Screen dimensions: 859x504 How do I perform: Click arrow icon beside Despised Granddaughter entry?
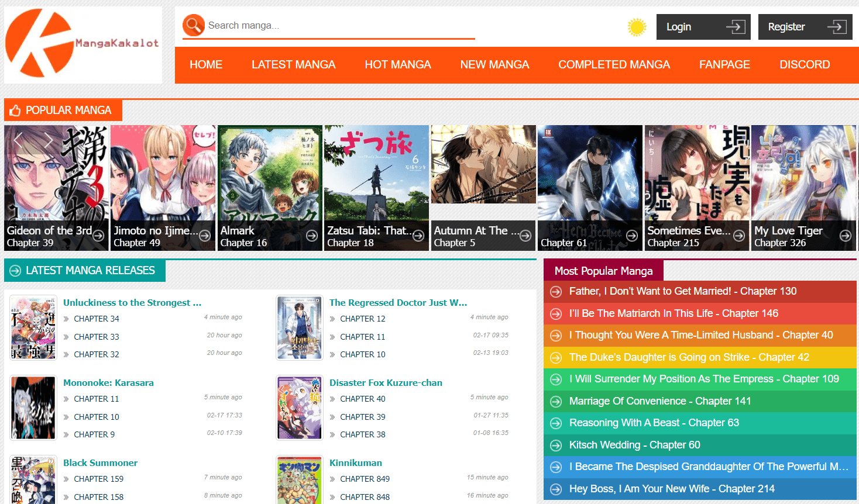[556, 467]
